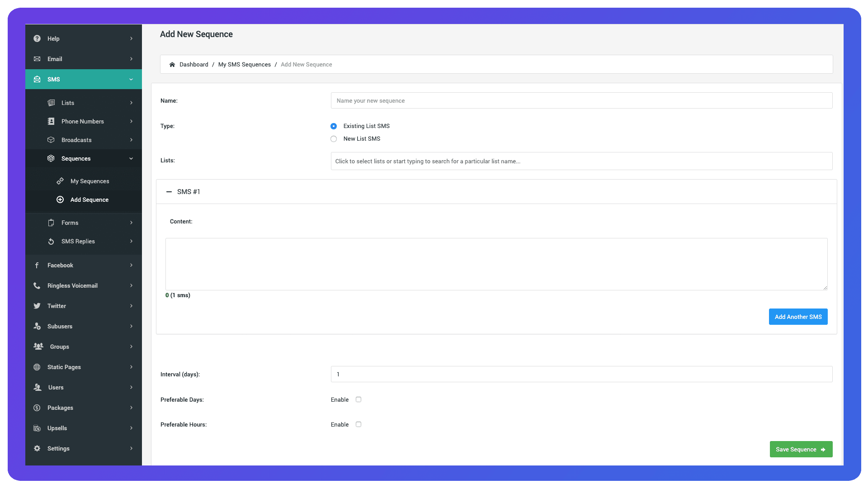Click the My SMS Sequences breadcrumb link

(244, 65)
